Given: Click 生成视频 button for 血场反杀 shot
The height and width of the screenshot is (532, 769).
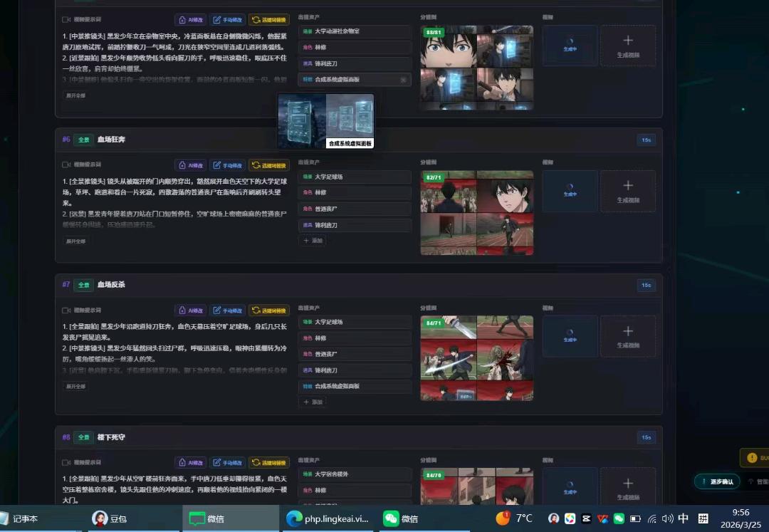Looking at the screenshot, I should (628, 336).
